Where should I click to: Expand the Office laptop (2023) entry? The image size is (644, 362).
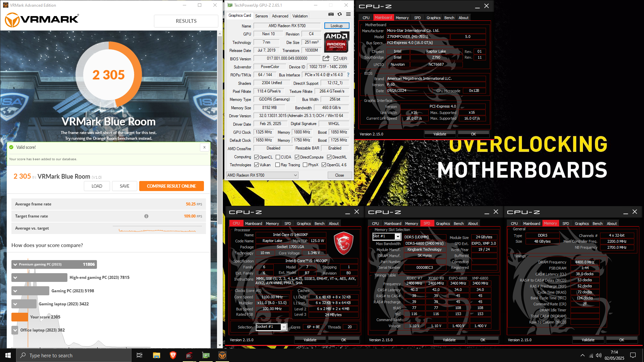tap(15, 330)
